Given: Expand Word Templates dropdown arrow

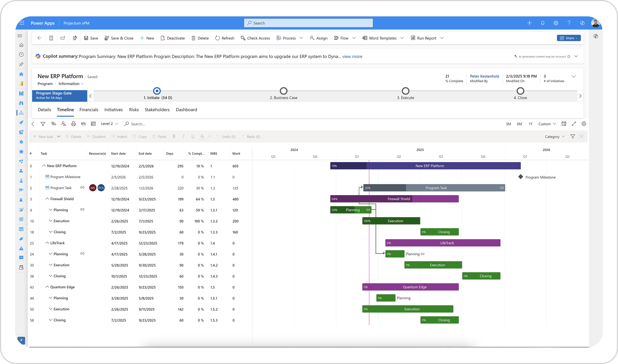Looking at the screenshot, I should pyautogui.click(x=402, y=38).
